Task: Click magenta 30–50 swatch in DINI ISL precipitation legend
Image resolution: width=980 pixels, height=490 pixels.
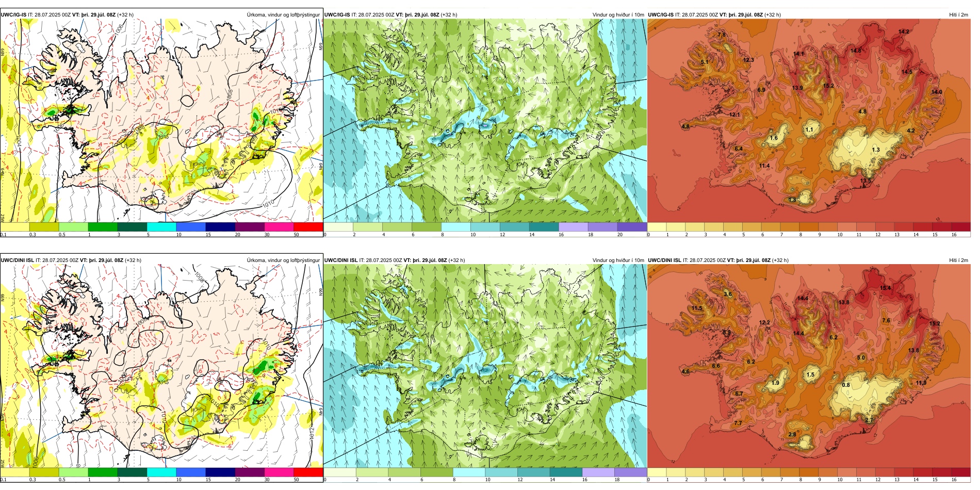Action: pos(279,472)
